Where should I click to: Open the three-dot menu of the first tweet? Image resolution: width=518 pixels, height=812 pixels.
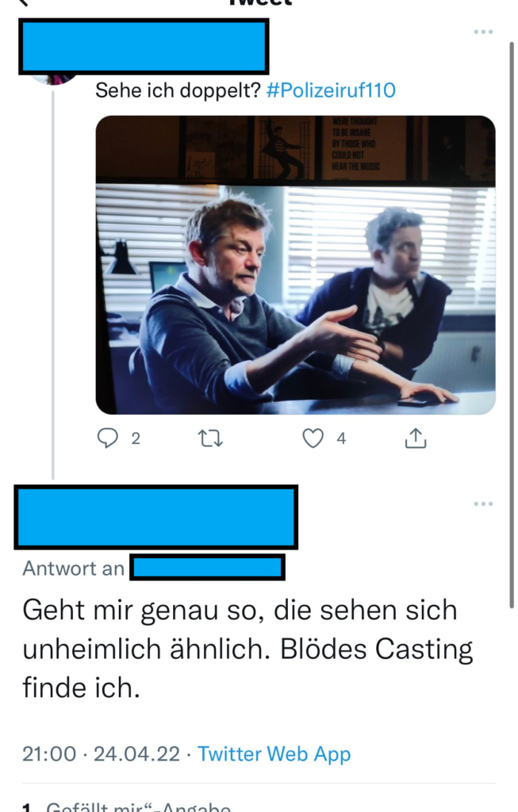[483, 32]
